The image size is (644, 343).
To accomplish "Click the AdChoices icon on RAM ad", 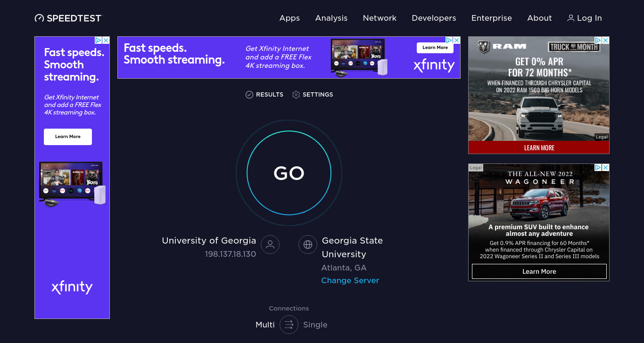I will (598, 41).
